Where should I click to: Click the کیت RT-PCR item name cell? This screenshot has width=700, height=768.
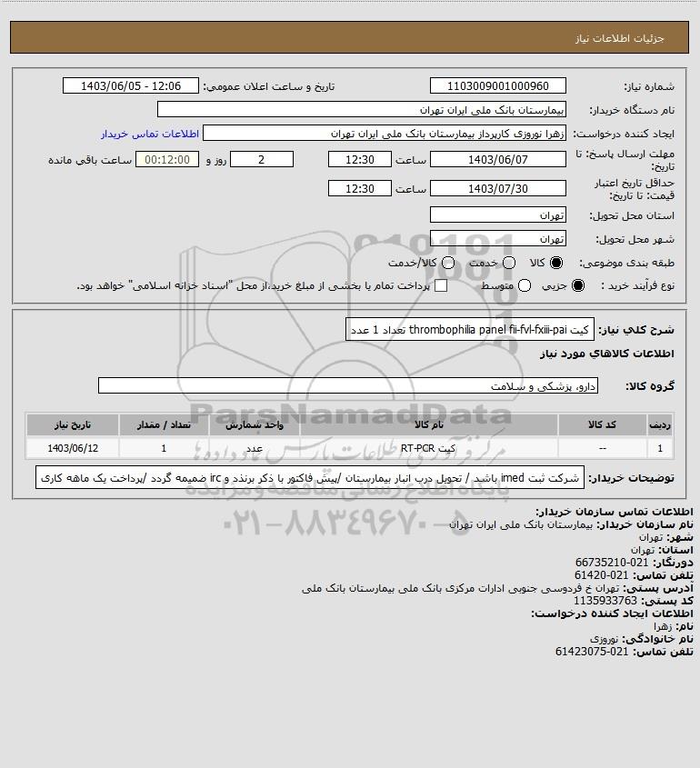click(428, 448)
